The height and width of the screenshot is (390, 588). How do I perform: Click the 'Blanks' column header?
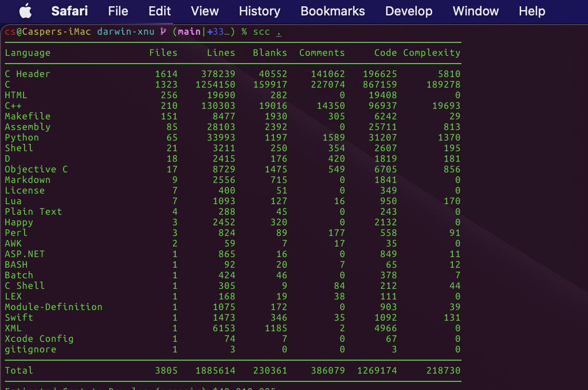pos(270,53)
